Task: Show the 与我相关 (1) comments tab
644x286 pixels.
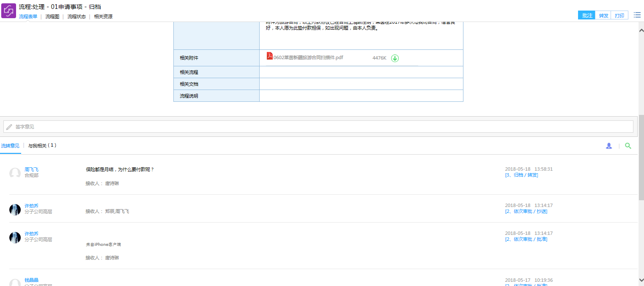Action: pos(42,145)
